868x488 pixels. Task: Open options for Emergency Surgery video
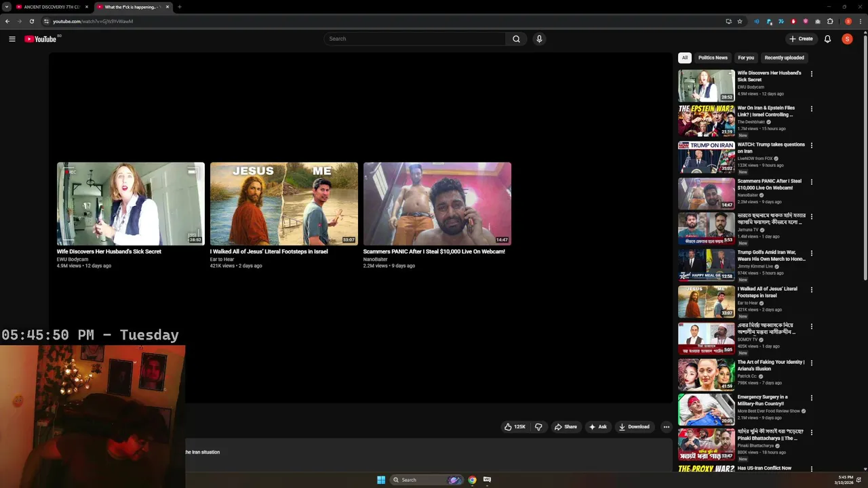click(x=812, y=398)
